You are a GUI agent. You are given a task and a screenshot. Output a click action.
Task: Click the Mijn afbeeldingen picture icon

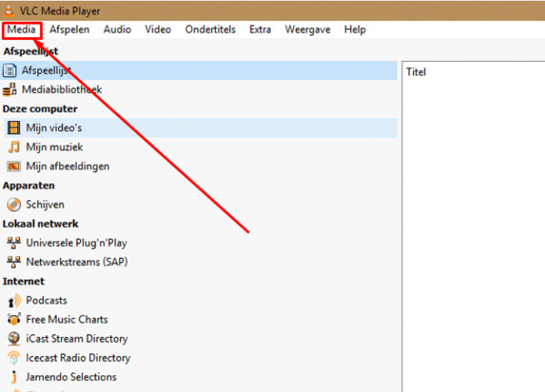pyautogui.click(x=13, y=166)
